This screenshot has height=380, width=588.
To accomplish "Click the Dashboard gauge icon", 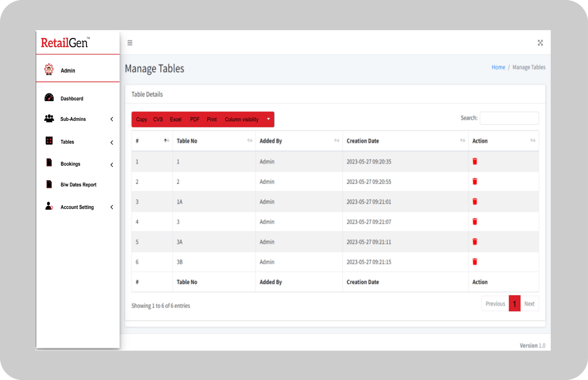I will click(x=49, y=98).
